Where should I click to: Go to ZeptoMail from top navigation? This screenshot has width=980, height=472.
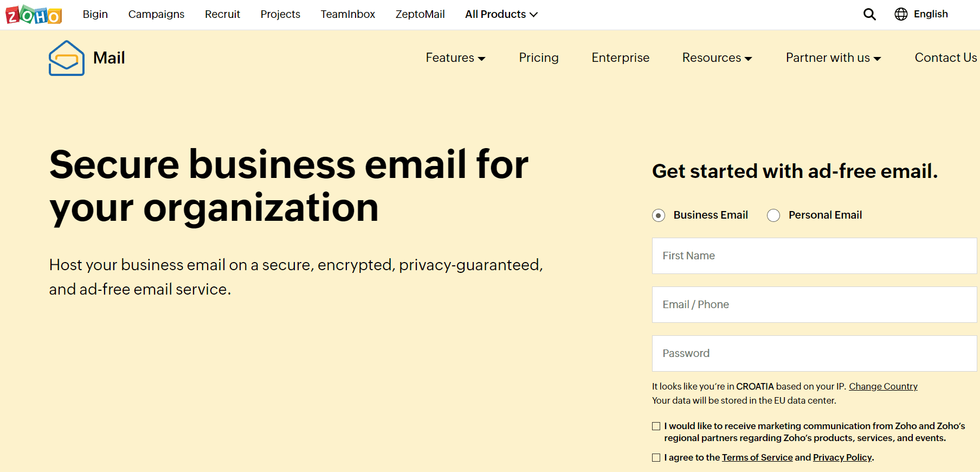[420, 14]
